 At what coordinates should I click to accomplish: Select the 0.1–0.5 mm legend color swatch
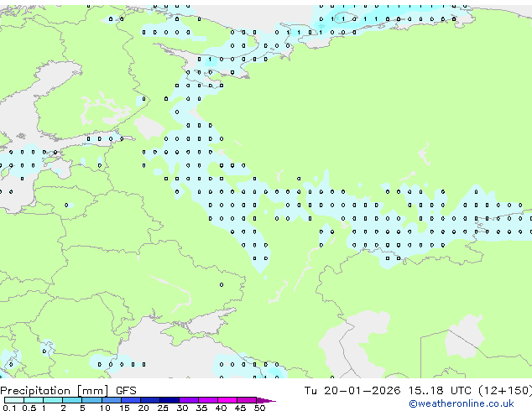pyautogui.click(x=14, y=400)
